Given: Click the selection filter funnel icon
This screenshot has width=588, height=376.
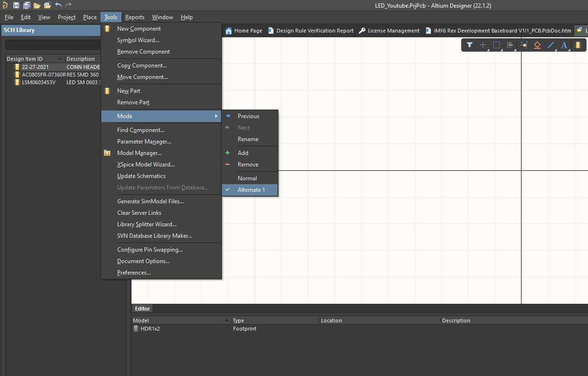Looking at the screenshot, I should pyautogui.click(x=470, y=45).
